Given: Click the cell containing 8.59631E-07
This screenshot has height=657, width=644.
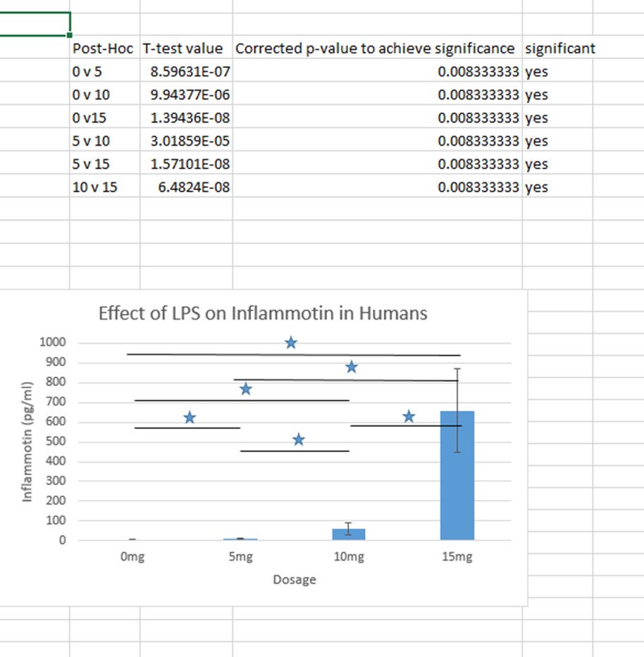Looking at the screenshot, I should (x=185, y=72).
